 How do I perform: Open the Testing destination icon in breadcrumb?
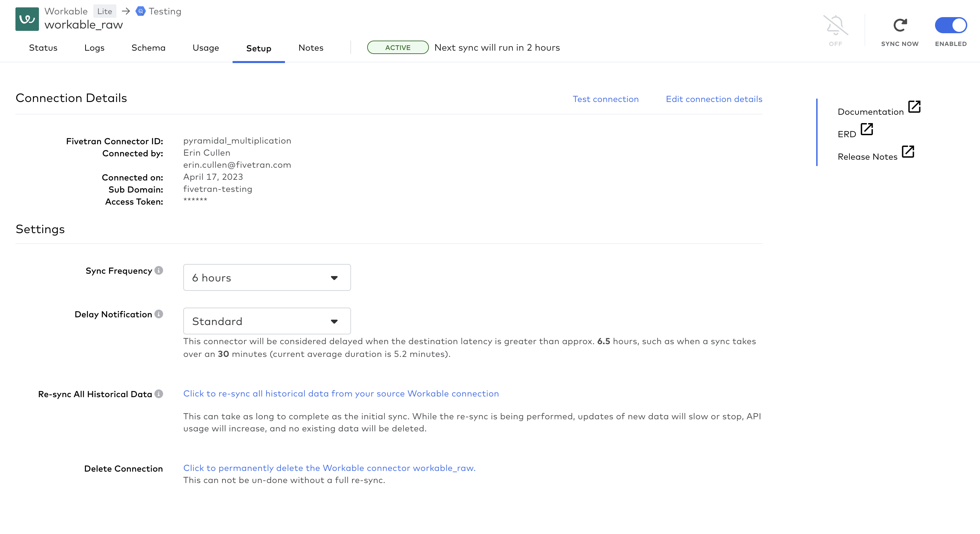coord(140,11)
